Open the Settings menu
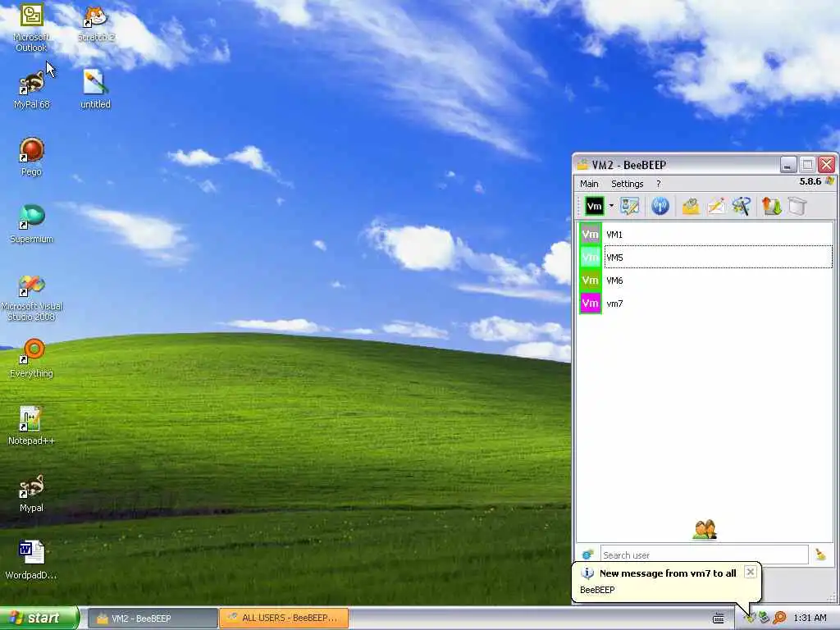The image size is (840, 630). pos(627,184)
